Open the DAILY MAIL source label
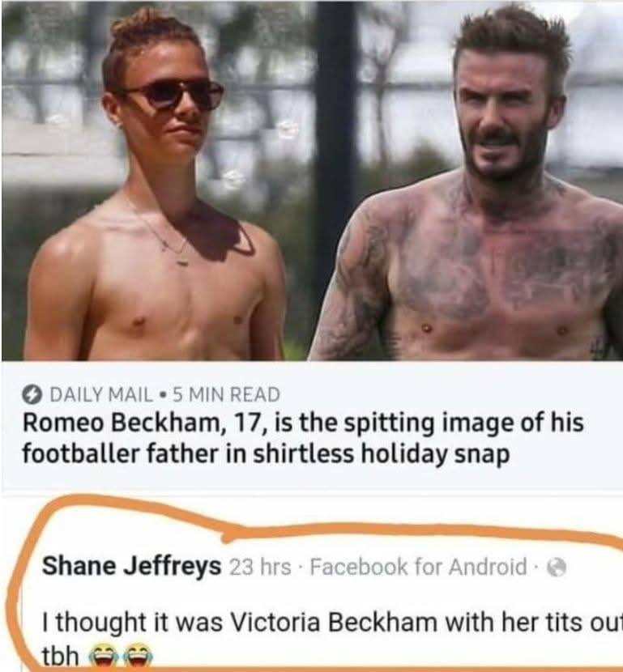This screenshot has width=623, height=672. click(x=101, y=395)
